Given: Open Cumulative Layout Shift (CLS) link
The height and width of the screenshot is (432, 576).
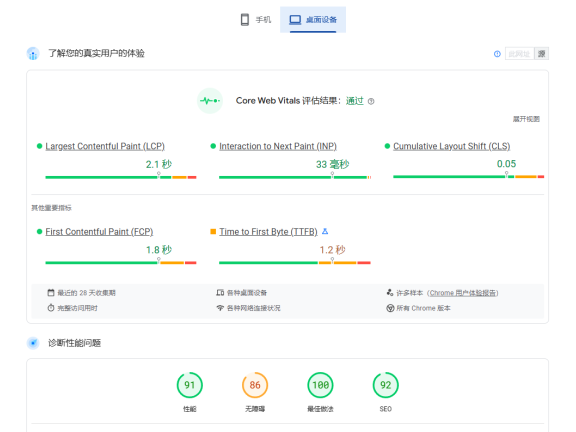Looking at the screenshot, I should point(451,146).
